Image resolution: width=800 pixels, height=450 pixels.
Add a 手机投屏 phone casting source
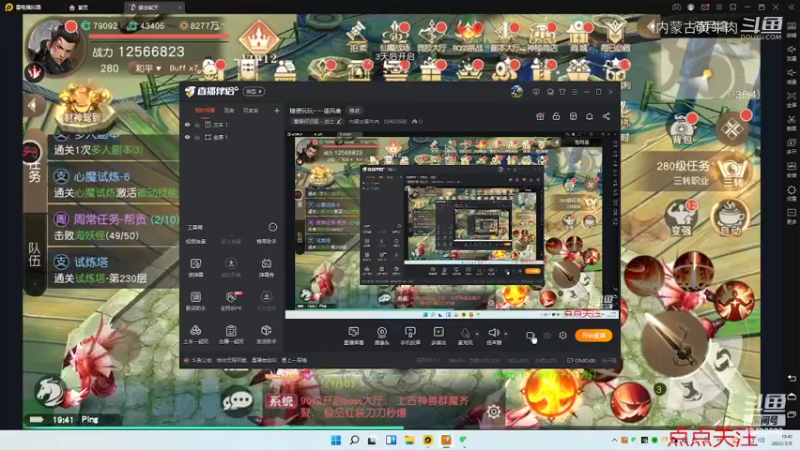click(x=410, y=336)
